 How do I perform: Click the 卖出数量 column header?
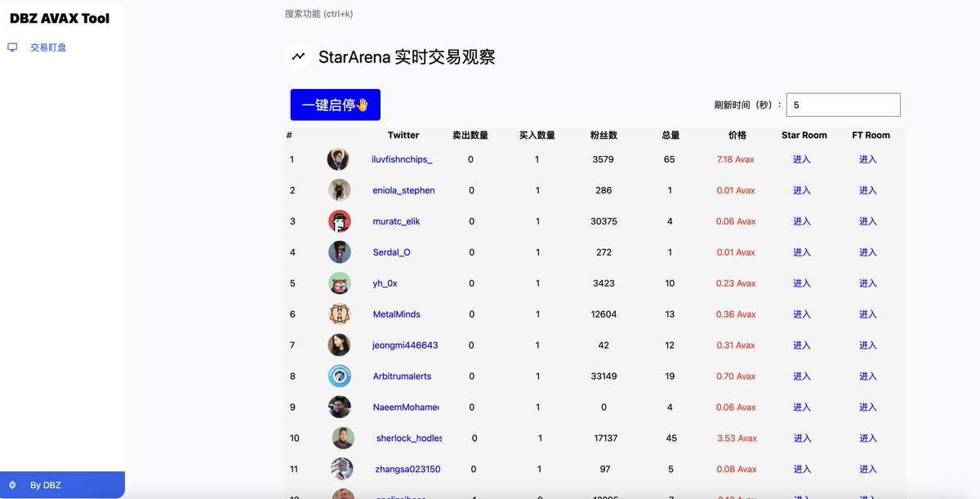coord(470,136)
